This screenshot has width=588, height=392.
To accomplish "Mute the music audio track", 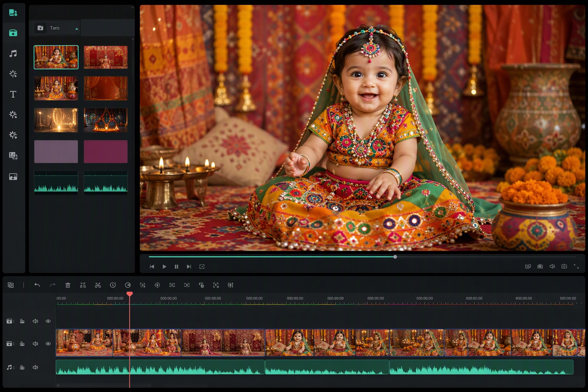I will pos(35,367).
